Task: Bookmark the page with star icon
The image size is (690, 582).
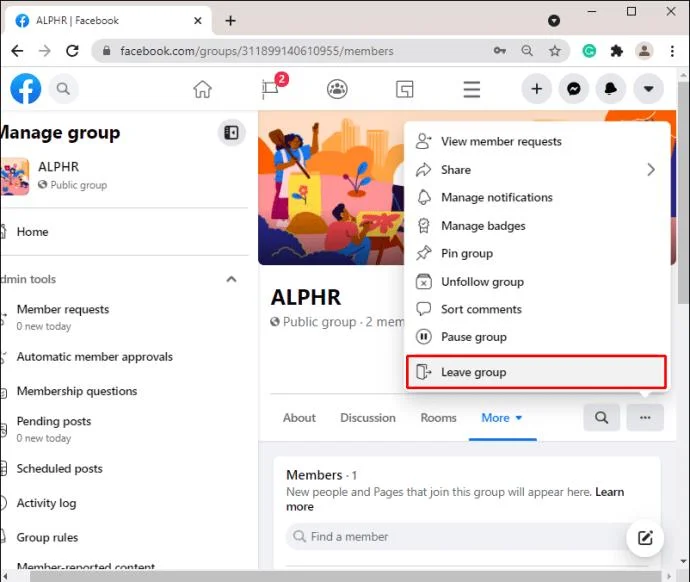Action: coord(555,51)
